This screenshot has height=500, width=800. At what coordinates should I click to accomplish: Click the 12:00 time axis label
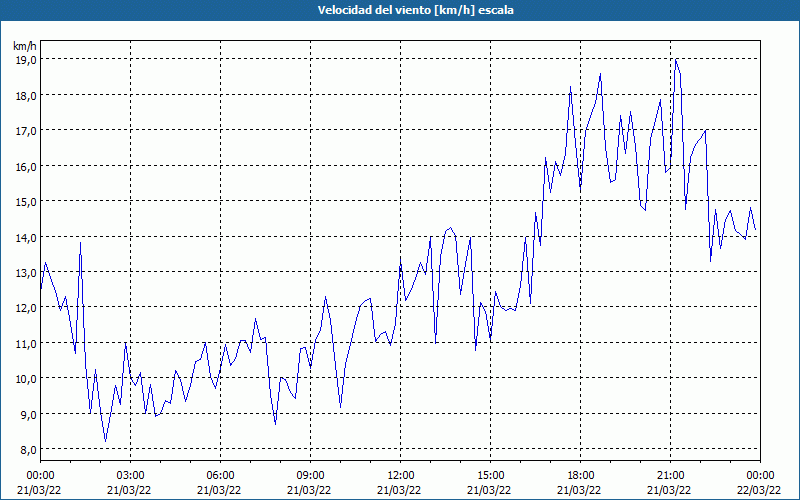401,476
